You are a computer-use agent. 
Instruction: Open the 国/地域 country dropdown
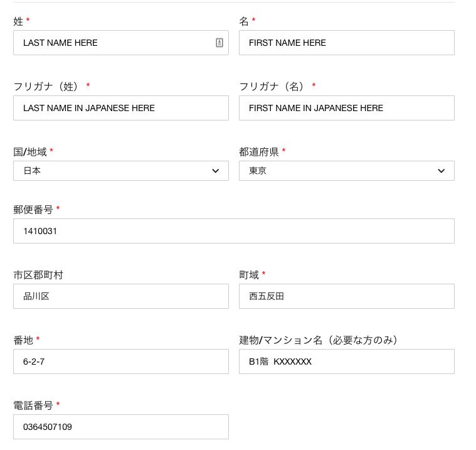[x=121, y=171]
